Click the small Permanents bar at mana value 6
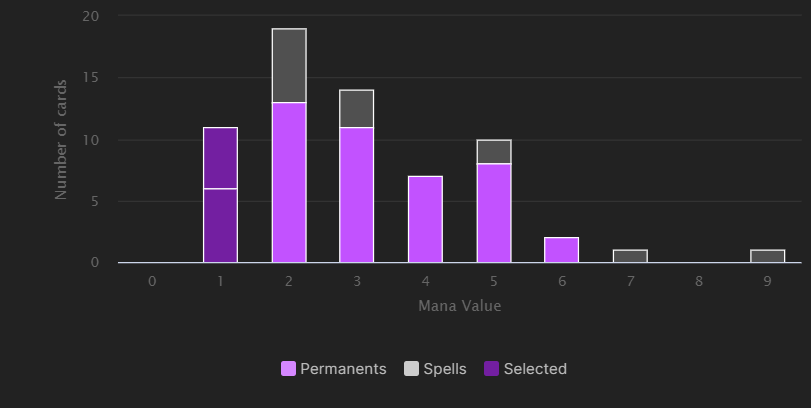This screenshot has height=408, width=811. (x=562, y=250)
